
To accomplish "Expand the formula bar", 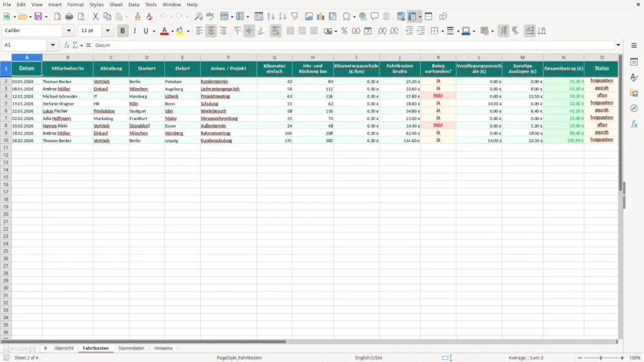I will point(618,45).
